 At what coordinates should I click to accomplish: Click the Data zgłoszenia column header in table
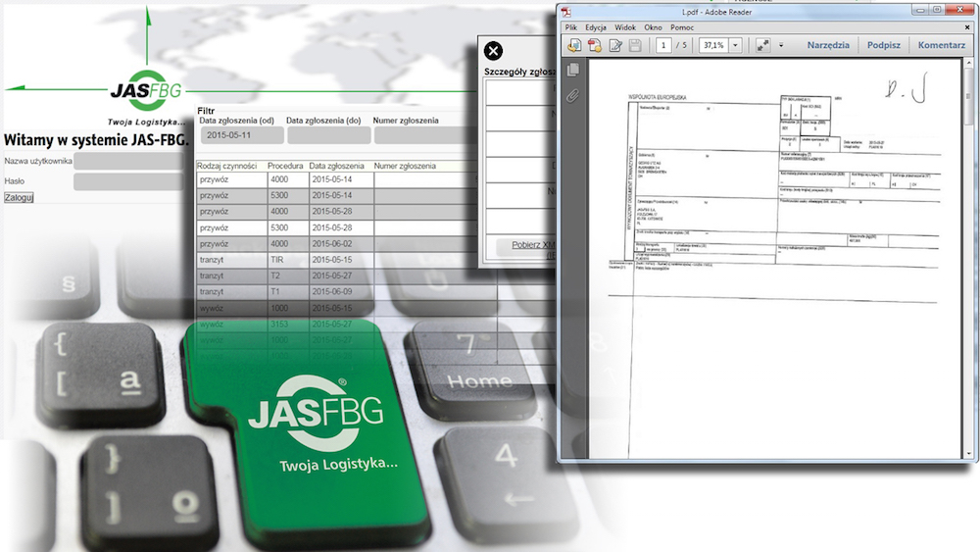tap(336, 166)
